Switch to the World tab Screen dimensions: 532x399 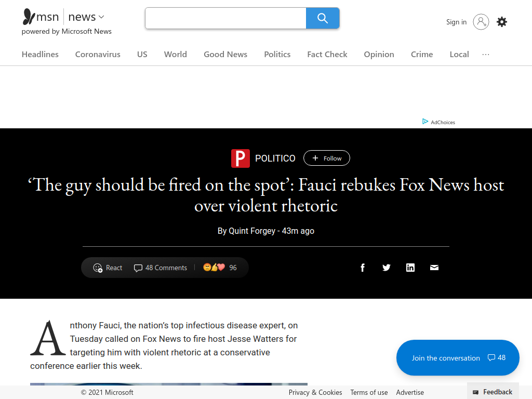176,54
